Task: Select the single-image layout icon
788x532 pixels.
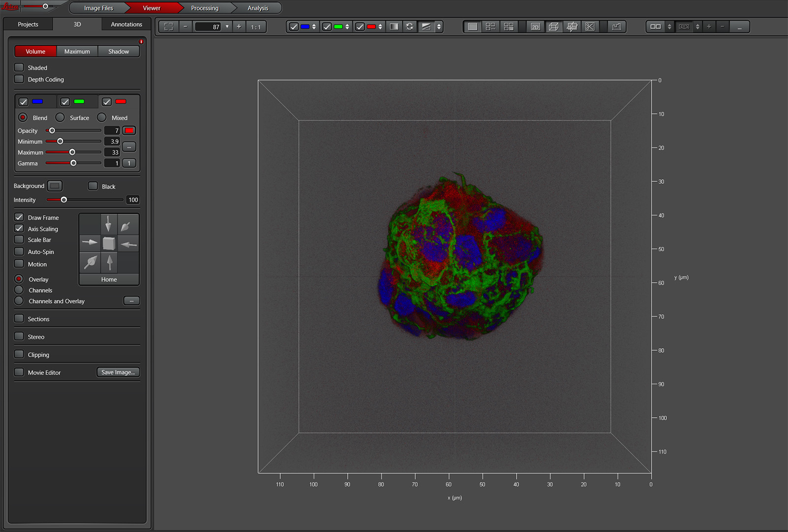Action: click(x=472, y=27)
